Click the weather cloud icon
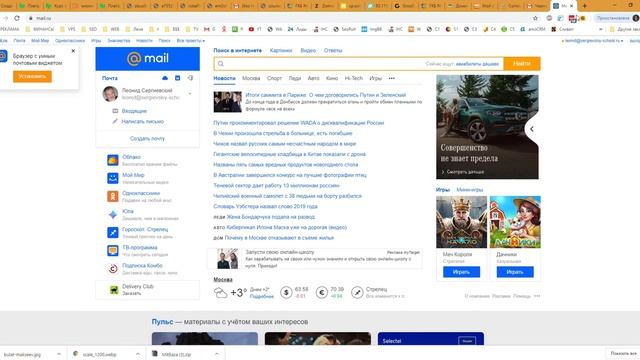The width and height of the screenshot is (640, 360). click(x=220, y=293)
